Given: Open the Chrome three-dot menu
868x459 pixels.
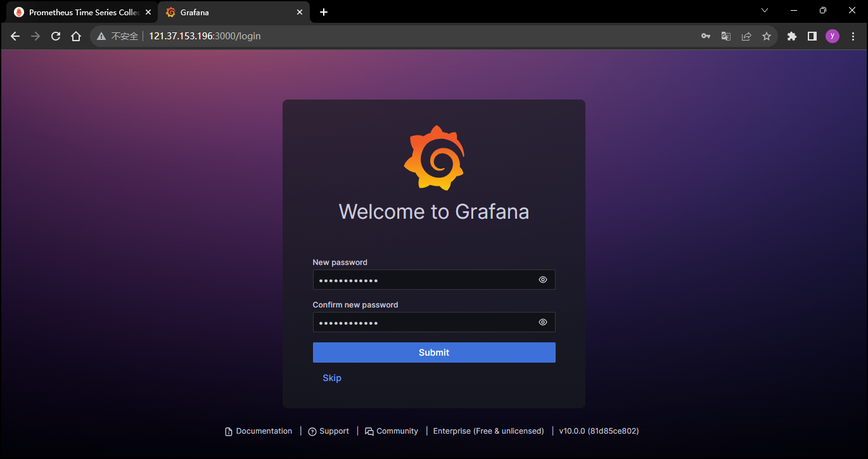Looking at the screenshot, I should 853,36.
